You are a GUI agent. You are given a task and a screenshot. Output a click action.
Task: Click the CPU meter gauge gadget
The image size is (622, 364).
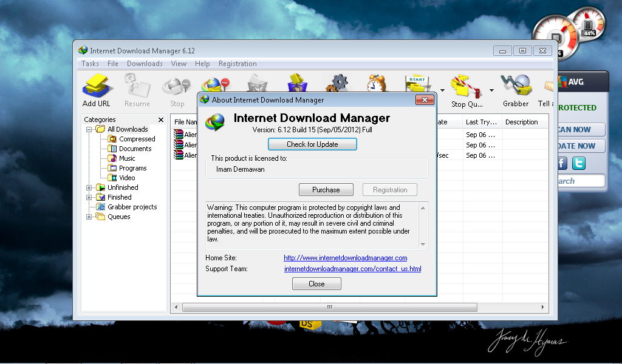tap(555, 36)
